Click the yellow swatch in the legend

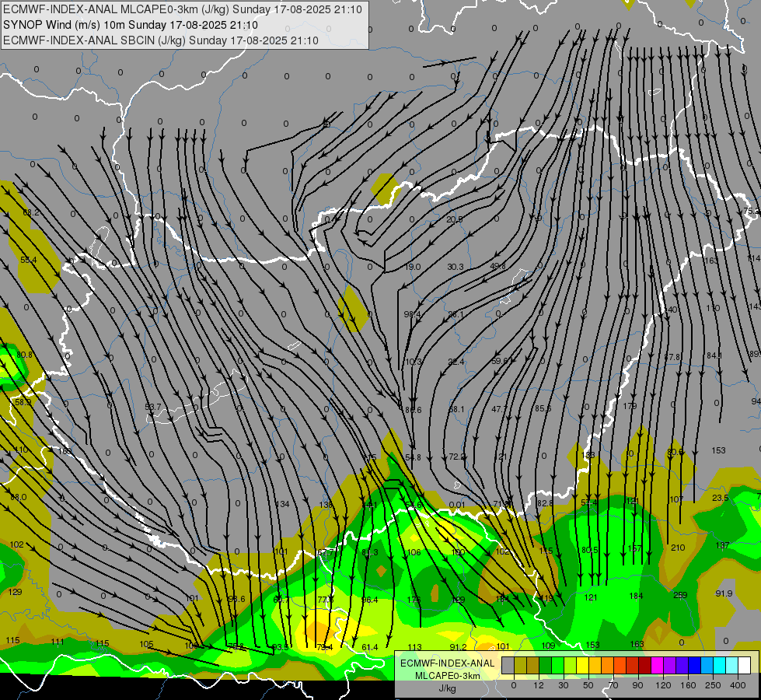tap(582, 665)
